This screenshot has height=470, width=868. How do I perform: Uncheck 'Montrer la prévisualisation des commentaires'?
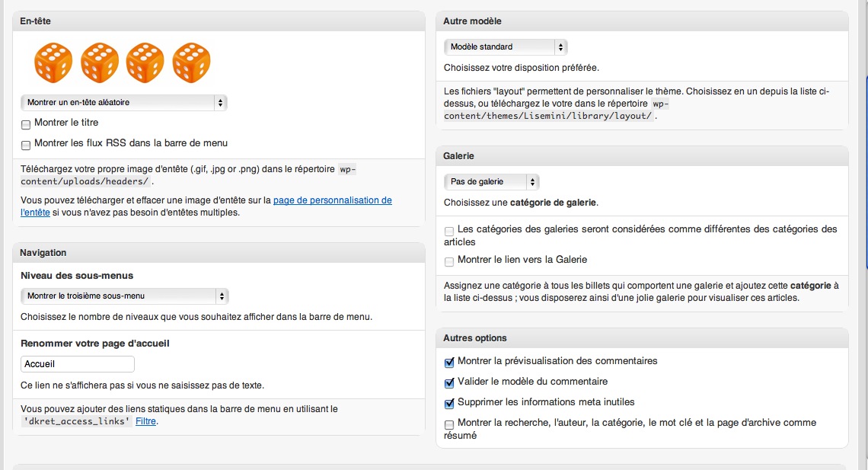(449, 363)
